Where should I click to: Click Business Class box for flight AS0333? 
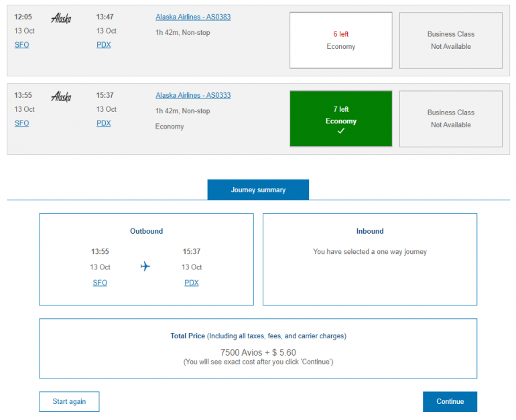click(x=450, y=119)
